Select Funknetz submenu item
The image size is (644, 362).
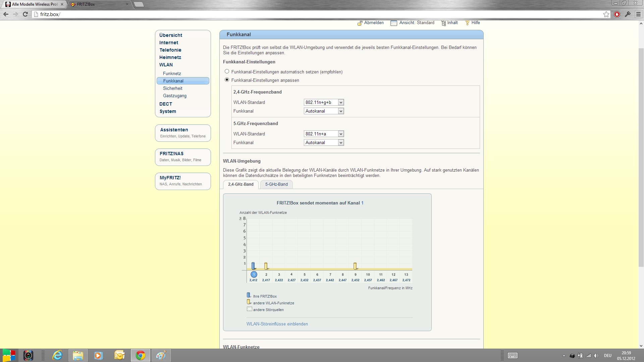[x=172, y=73]
